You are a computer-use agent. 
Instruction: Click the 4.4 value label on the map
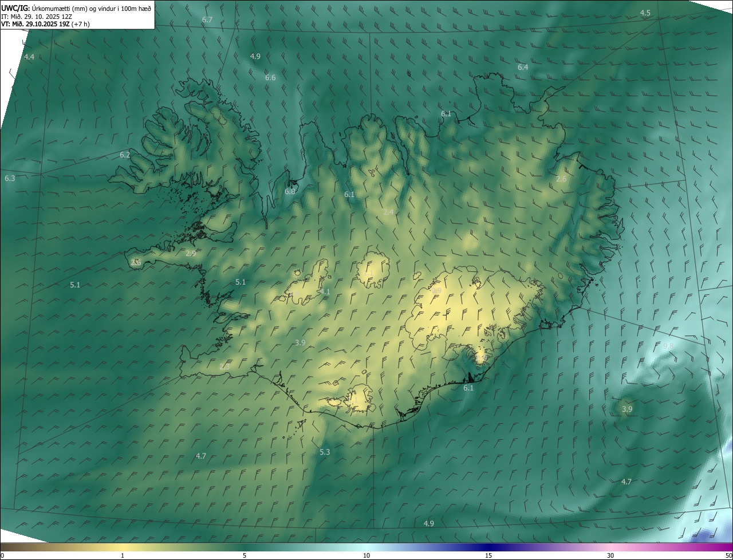pyautogui.click(x=29, y=57)
